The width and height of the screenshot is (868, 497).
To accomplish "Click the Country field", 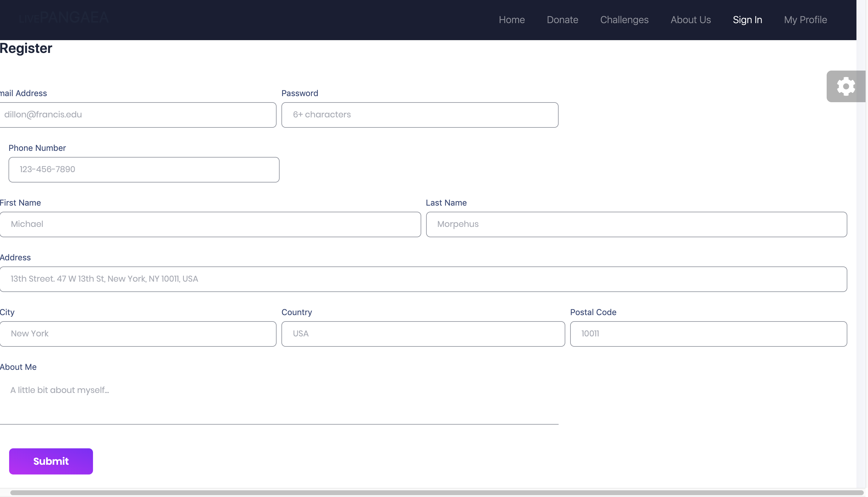I will pos(423,333).
